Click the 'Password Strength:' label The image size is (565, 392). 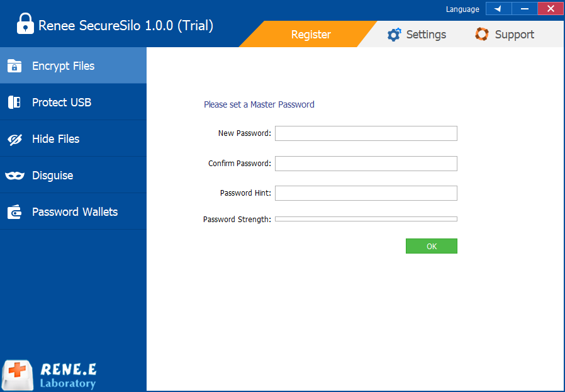(x=237, y=220)
